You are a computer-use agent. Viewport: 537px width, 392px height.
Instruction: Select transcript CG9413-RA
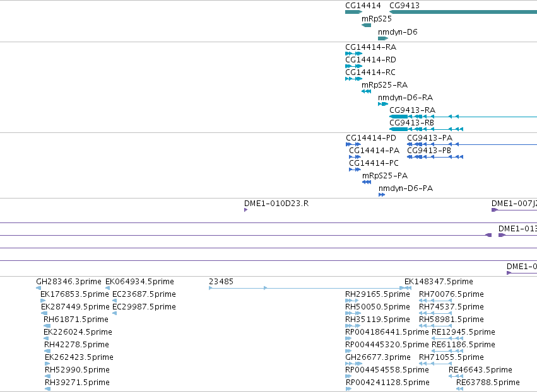coord(412,110)
